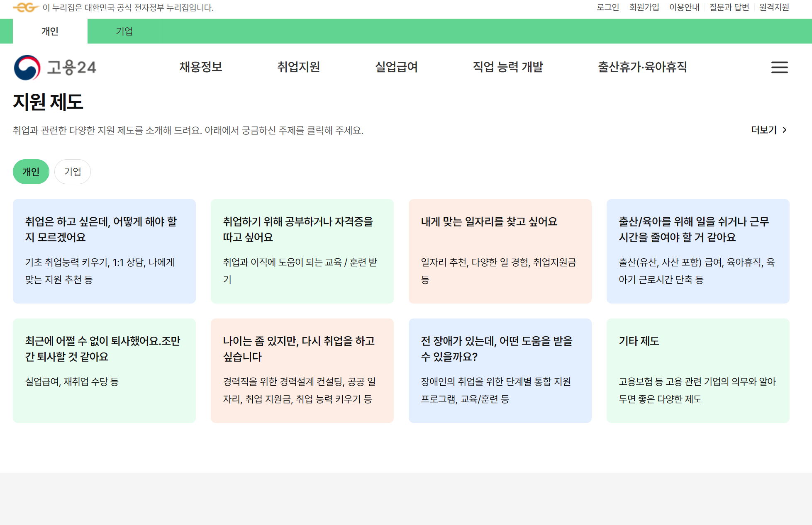
Task: Click the eG government emblem icon
Action: [25, 7]
